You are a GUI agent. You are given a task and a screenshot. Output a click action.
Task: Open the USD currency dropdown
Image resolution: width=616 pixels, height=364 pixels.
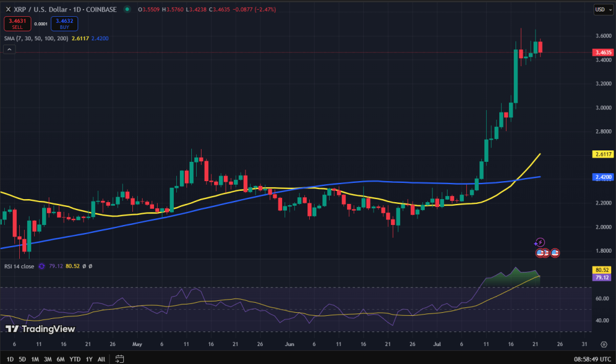point(603,10)
